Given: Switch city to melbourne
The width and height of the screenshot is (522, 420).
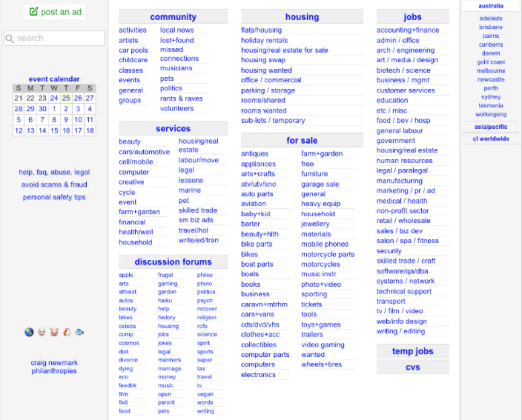Looking at the screenshot, I should (491, 71).
